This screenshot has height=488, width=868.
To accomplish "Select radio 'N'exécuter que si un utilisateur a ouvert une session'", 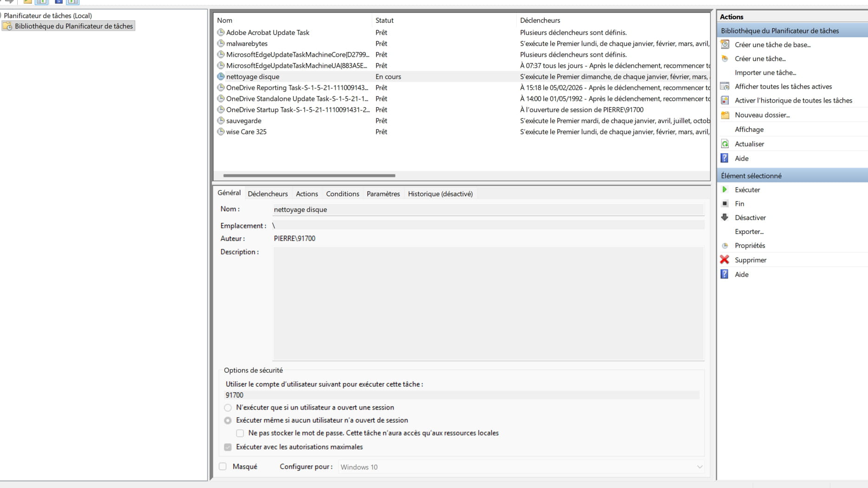I will point(228,408).
